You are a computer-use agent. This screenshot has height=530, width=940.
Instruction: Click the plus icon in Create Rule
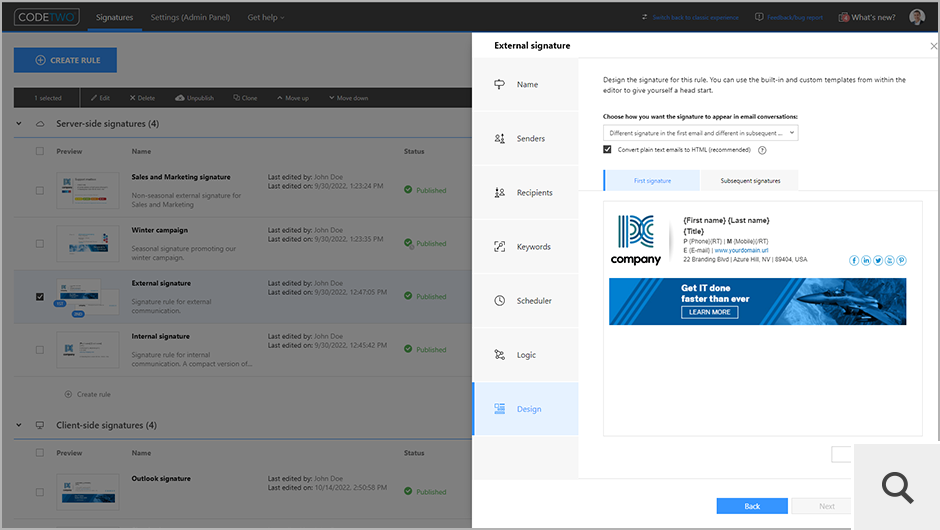(40, 60)
